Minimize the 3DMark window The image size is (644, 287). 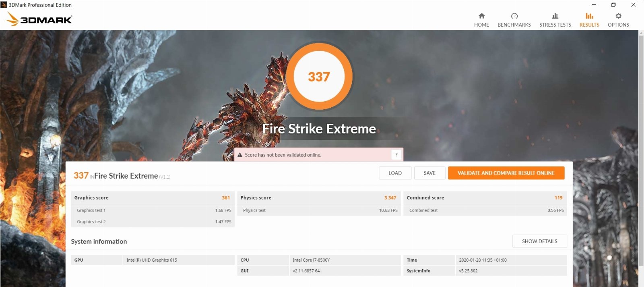594,5
